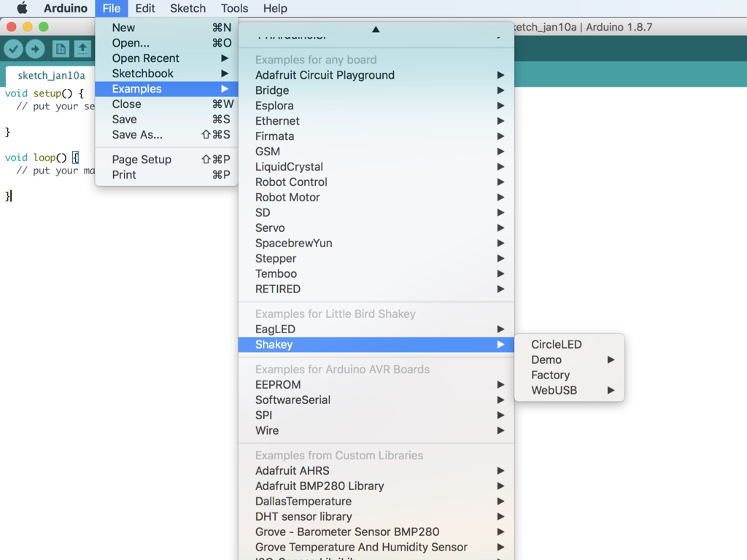Click the scroll-up arrow in Examples menu
Screen dimensions: 747x560
point(376,29)
